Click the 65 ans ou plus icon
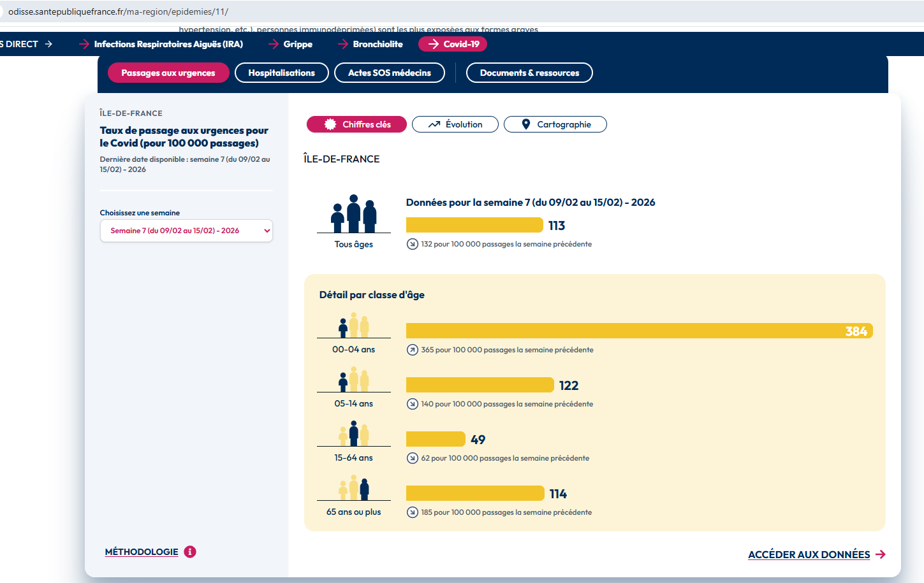Screen dimensions: 924x583 click(353, 488)
